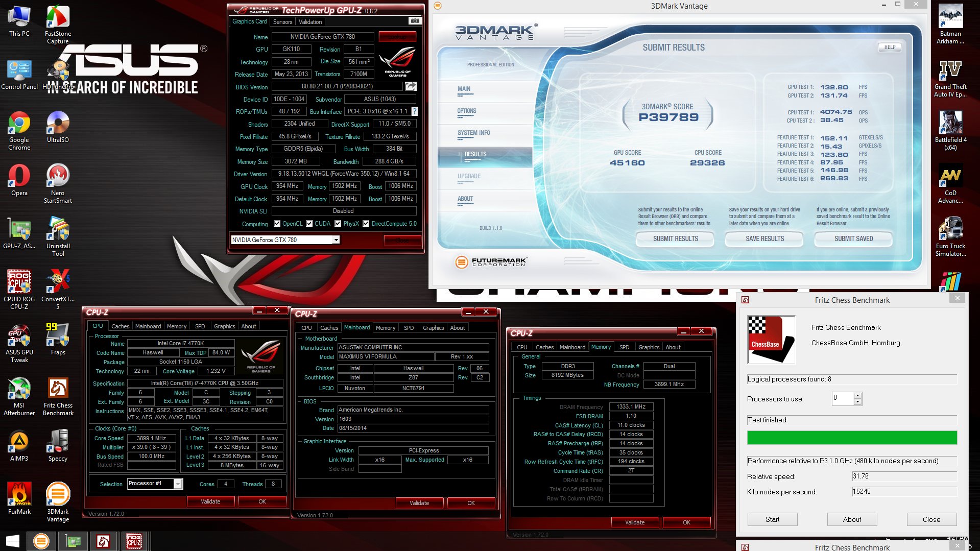Select OPTIONS in 3DMark Vantage menu
Viewport: 980px width, 551px height.
click(x=466, y=111)
